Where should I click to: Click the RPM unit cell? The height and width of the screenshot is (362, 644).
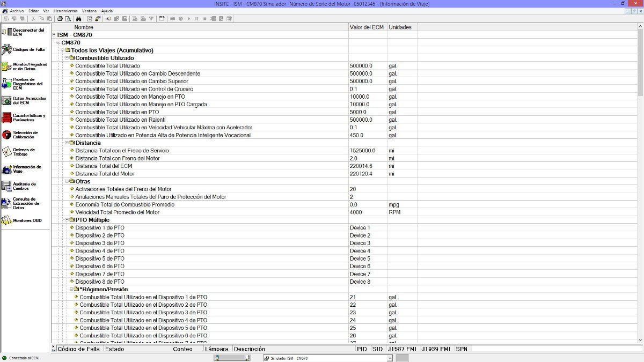(x=394, y=212)
